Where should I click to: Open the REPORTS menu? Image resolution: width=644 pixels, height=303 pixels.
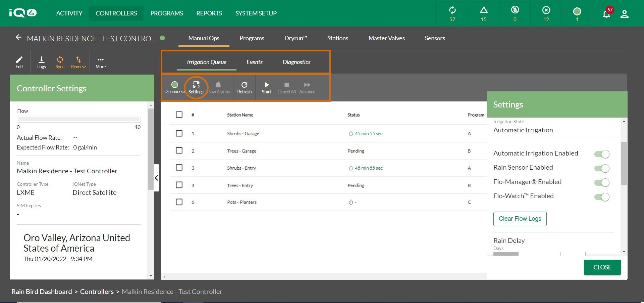point(209,13)
